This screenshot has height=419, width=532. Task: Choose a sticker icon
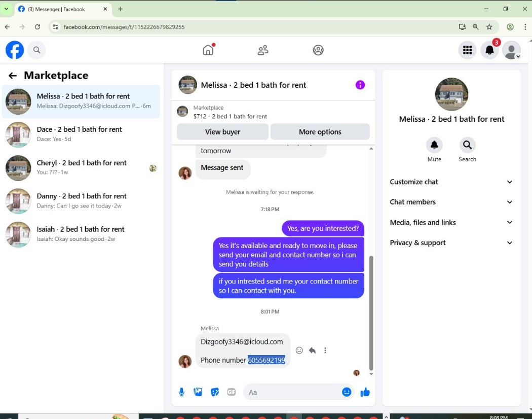pos(215,392)
